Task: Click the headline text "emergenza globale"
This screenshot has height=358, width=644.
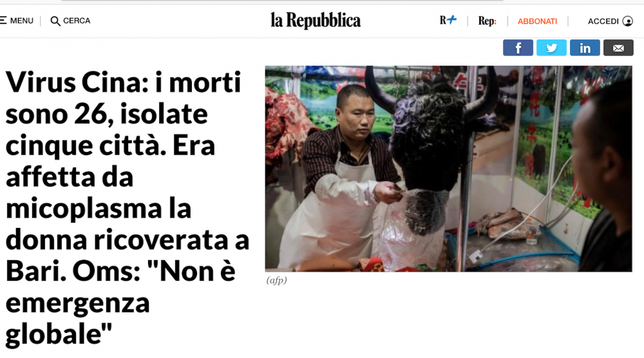Action: pos(77,319)
